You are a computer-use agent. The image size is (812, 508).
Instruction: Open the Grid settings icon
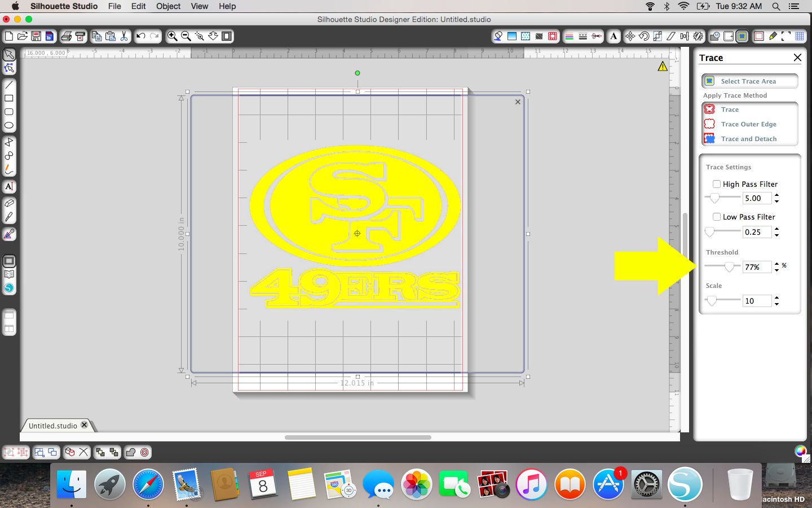pos(800,36)
